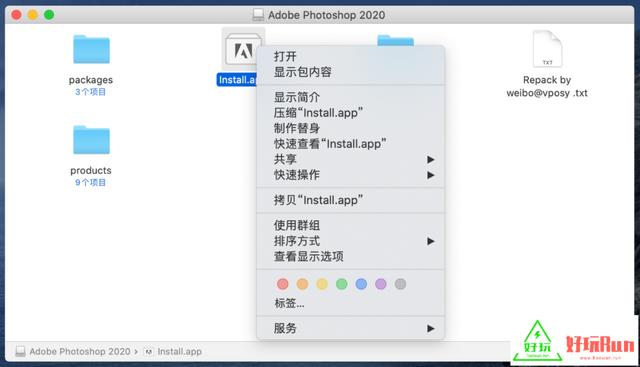Apply the red tag color

point(282,284)
